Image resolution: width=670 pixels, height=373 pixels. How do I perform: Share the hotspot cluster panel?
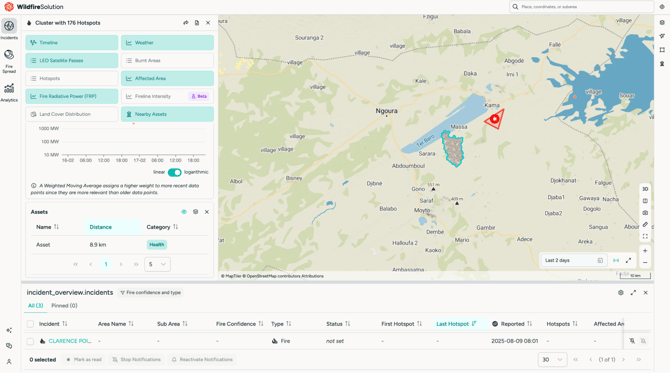click(186, 23)
